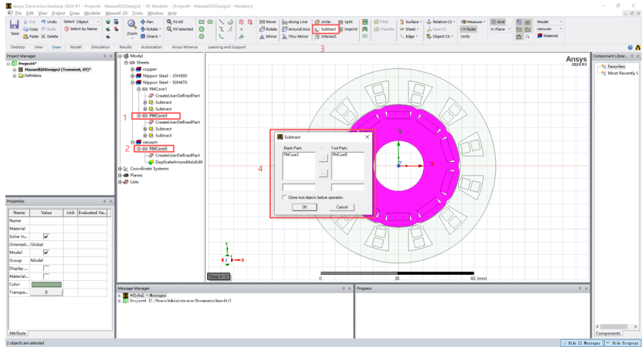The height and width of the screenshot is (347, 644).
Task: Toggle Clone tool objects before operation checkbox
Action: [284, 197]
